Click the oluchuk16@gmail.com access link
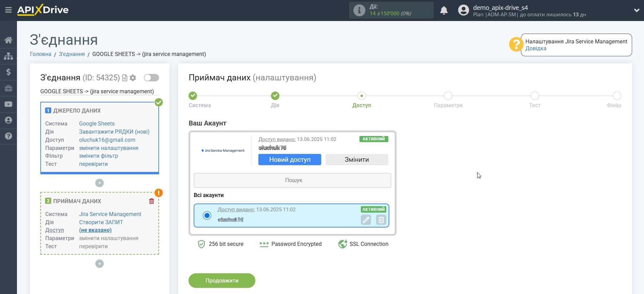Screen dimensions: 644x294 (x=107, y=140)
